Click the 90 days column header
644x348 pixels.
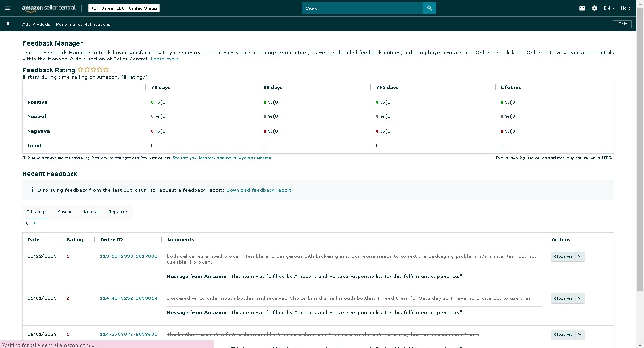[x=273, y=88]
